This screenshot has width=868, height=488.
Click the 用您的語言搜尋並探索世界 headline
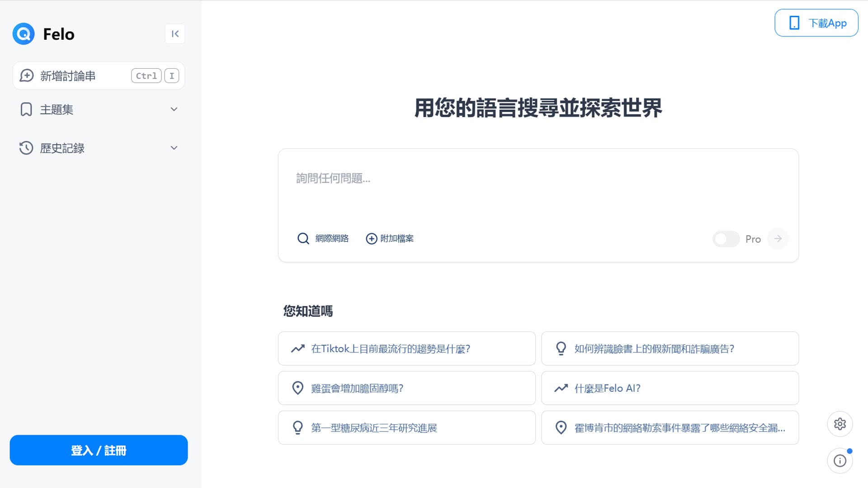[538, 108]
